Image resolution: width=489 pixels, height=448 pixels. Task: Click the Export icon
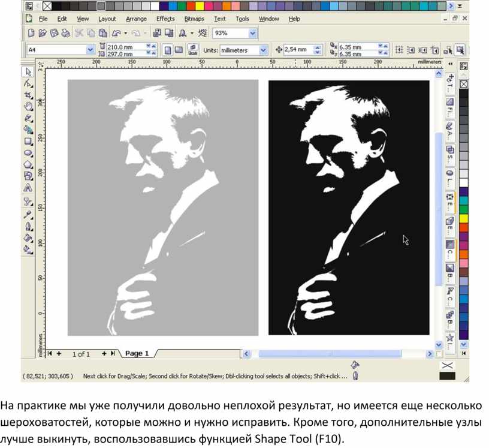point(169,33)
